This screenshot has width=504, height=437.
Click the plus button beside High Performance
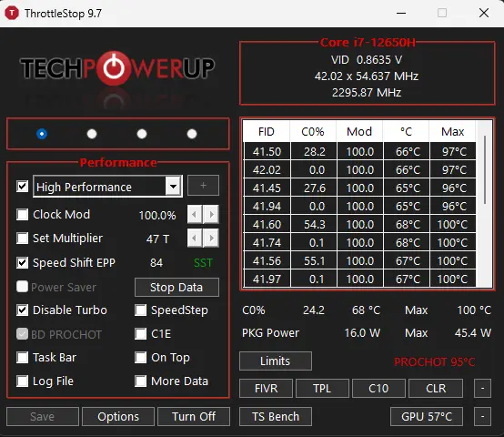[203, 186]
